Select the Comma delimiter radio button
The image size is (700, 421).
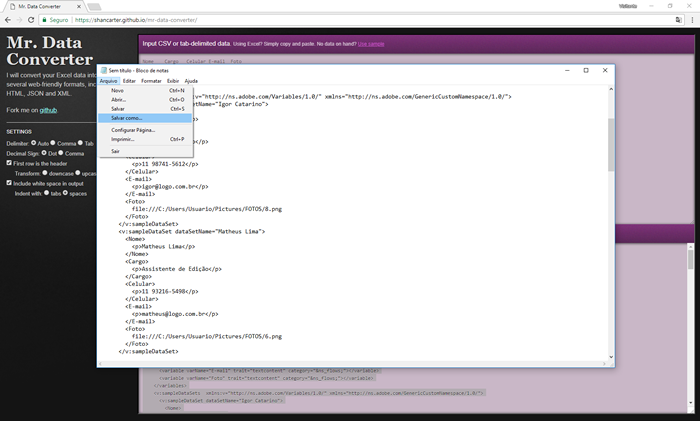click(x=53, y=143)
